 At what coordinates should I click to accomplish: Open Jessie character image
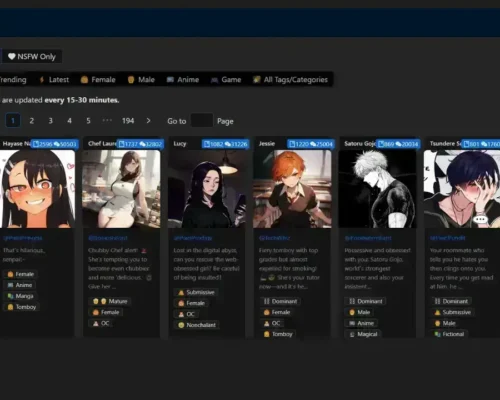click(x=292, y=189)
